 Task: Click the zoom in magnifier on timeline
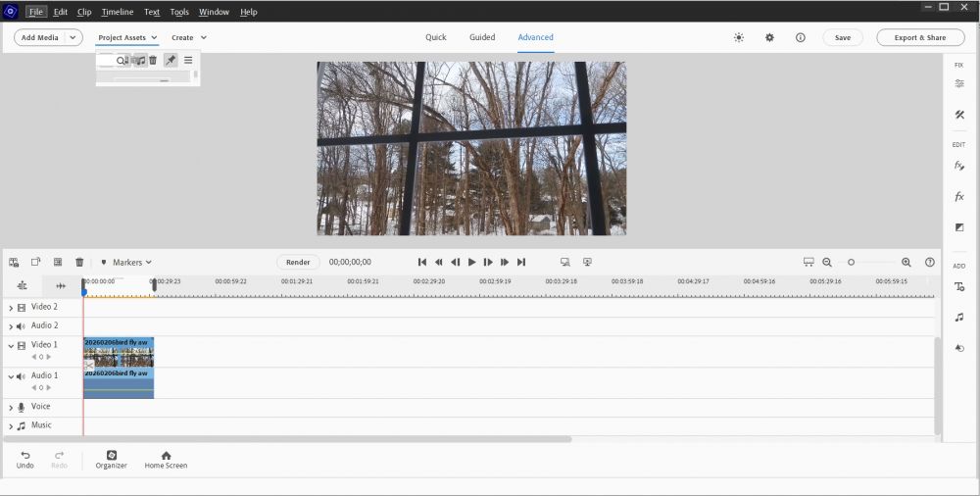point(906,262)
